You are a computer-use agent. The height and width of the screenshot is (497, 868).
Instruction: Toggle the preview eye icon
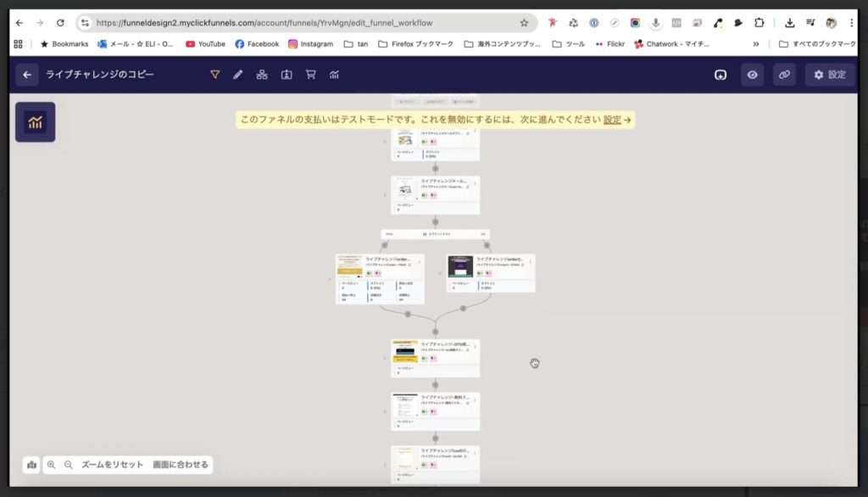752,74
